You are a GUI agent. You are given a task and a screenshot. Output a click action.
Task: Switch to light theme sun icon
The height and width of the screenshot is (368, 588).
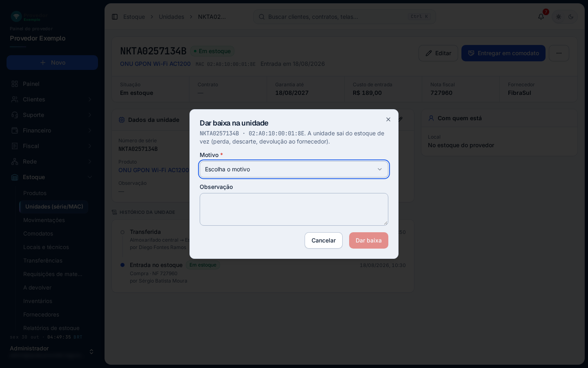pos(559,17)
